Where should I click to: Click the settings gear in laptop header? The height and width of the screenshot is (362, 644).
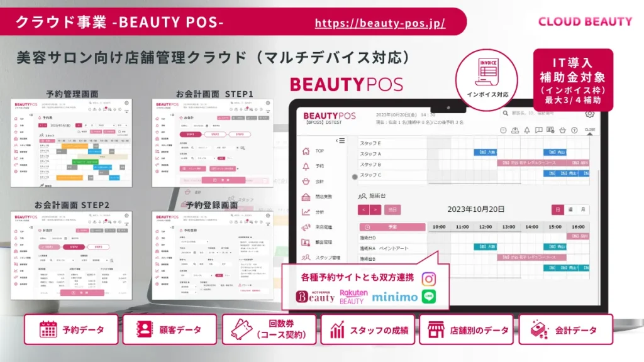click(x=589, y=114)
